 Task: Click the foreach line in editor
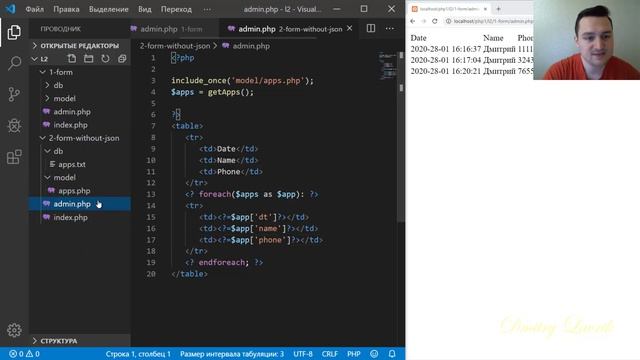point(251,194)
